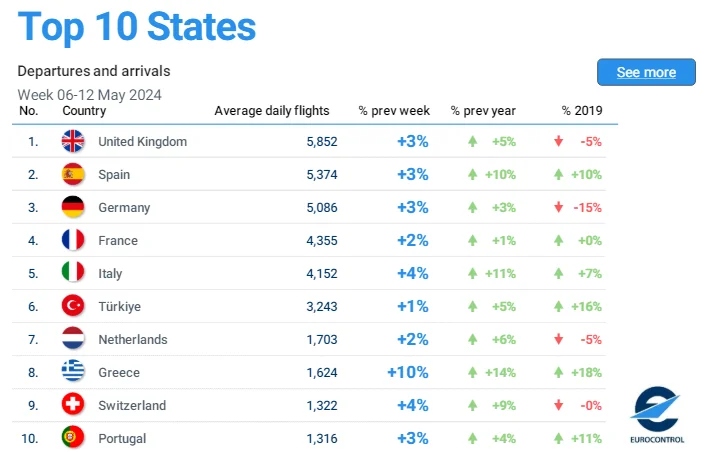Image resolution: width=710 pixels, height=452 pixels.
Task: Click the Average daily flights column header
Action: [272, 111]
